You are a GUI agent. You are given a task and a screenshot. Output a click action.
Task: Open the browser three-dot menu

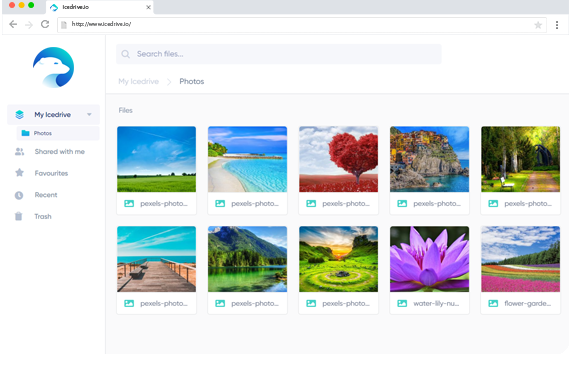pyautogui.click(x=557, y=25)
